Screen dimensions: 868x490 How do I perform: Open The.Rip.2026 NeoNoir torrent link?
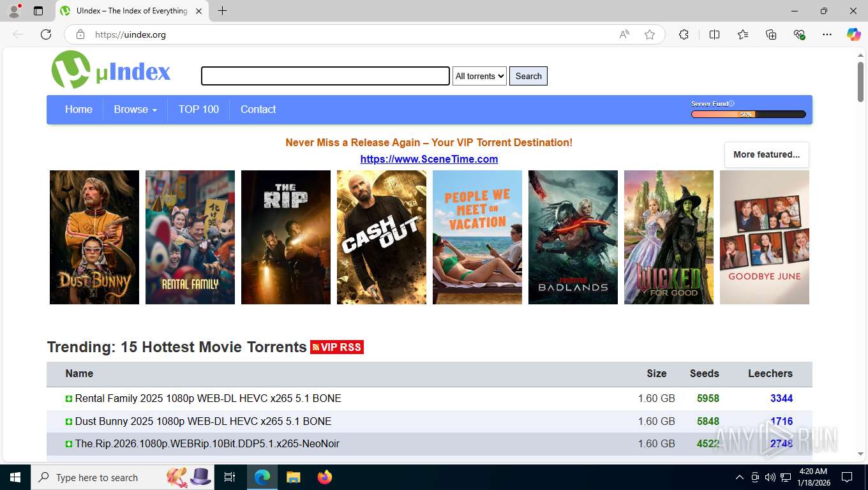[207, 444]
